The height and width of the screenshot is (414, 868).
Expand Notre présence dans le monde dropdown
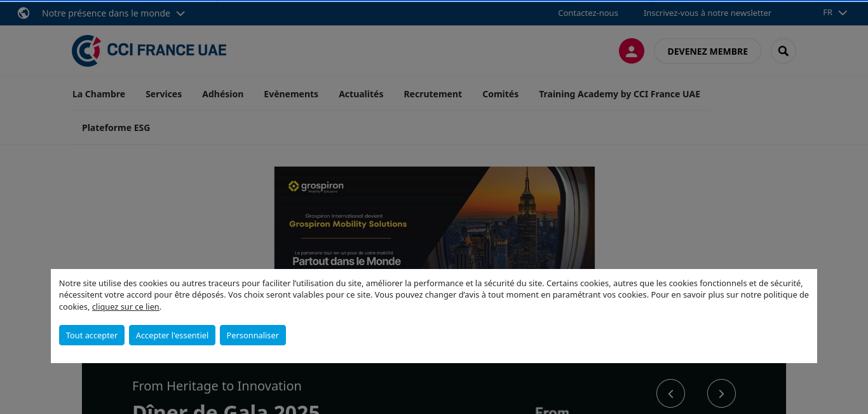point(114,13)
